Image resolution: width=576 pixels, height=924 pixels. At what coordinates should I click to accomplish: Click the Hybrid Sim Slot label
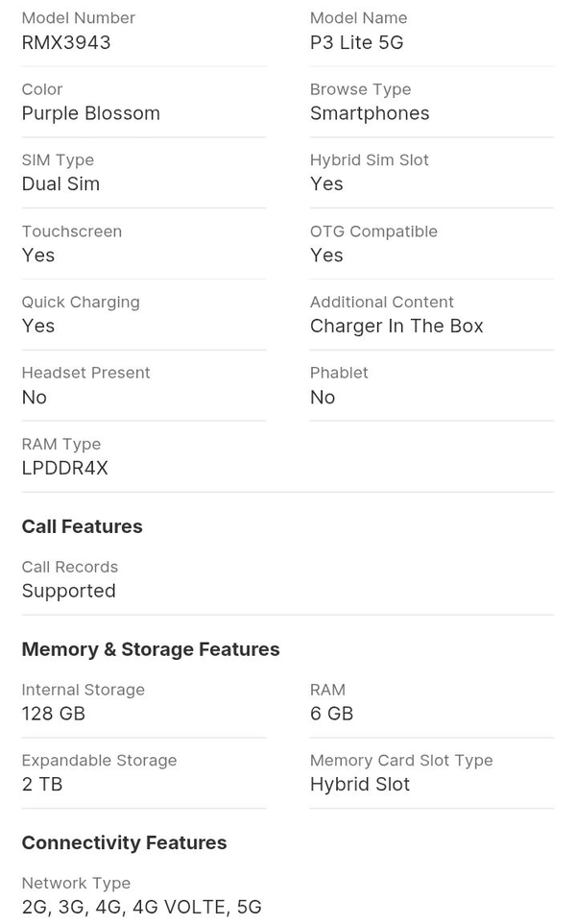tap(369, 159)
